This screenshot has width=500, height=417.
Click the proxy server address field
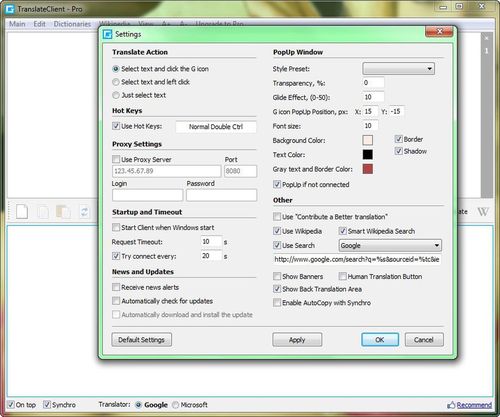pyautogui.click(x=167, y=171)
